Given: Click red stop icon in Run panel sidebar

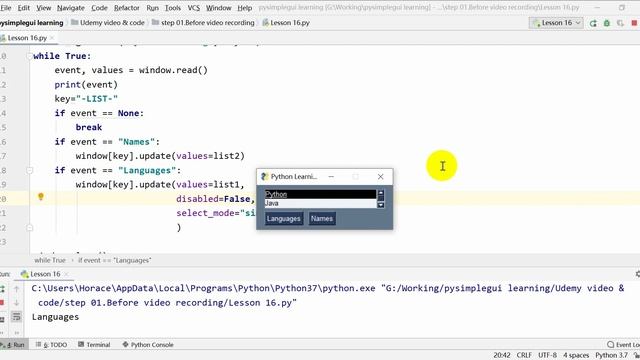Looking at the screenshot, I should coord(2,303).
